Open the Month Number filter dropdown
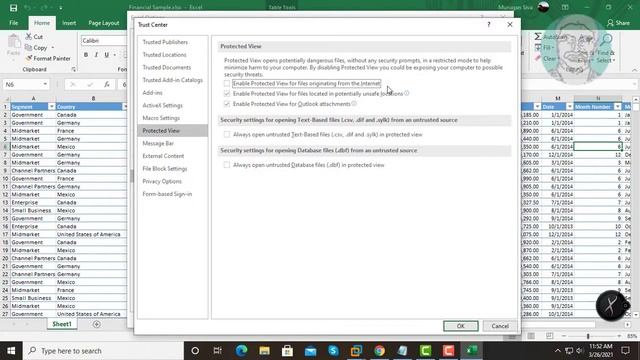This screenshot has width=640, height=360. tap(618, 107)
